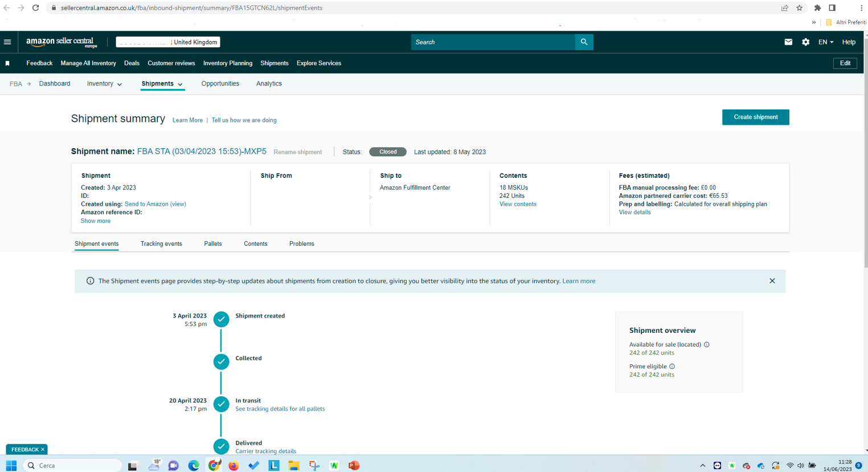Image resolution: width=868 pixels, height=472 pixels.
Task: Open the EN language dropdown
Action: (x=826, y=42)
